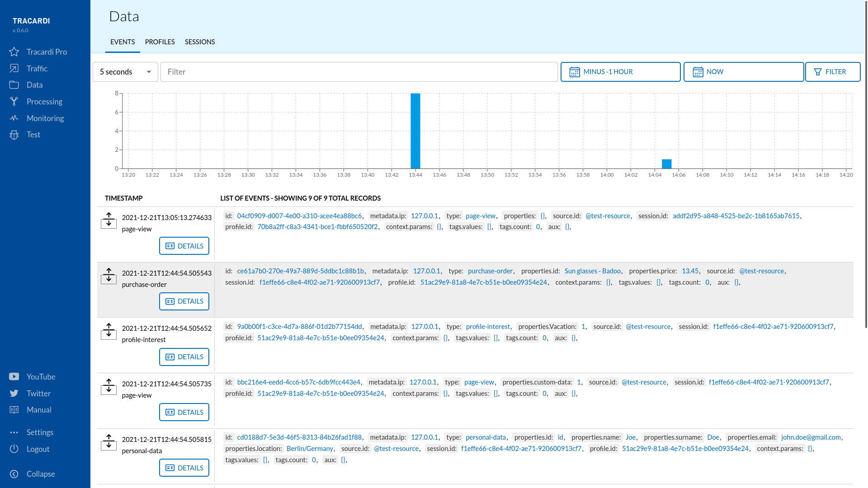Open DETAILS for purchase-order event
This screenshot has height=488, width=868.
(184, 301)
